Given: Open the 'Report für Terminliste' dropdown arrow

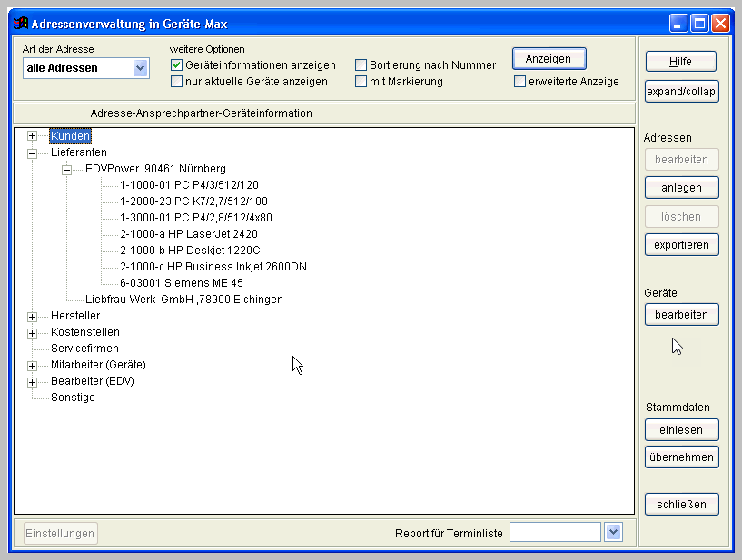Looking at the screenshot, I should click(613, 533).
